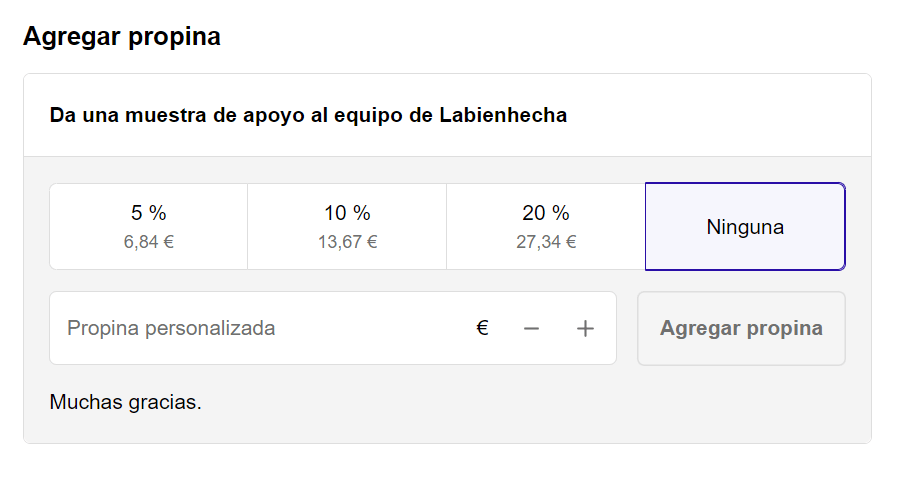Click the 5 % label text
907x501 pixels.
click(149, 213)
